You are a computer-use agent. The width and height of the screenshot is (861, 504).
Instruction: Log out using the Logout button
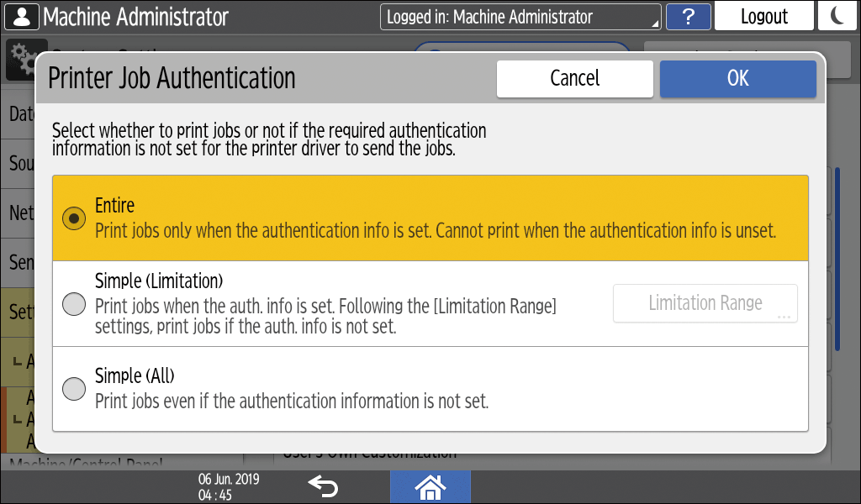coord(763,17)
